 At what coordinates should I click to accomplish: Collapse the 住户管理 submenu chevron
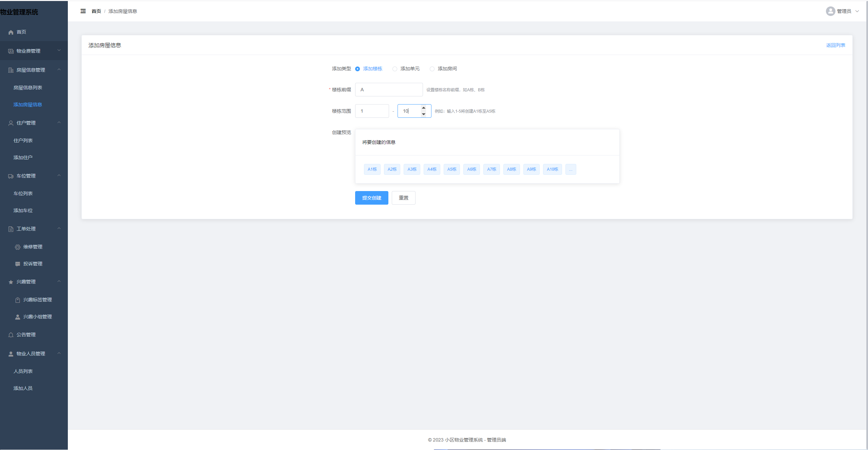(59, 123)
